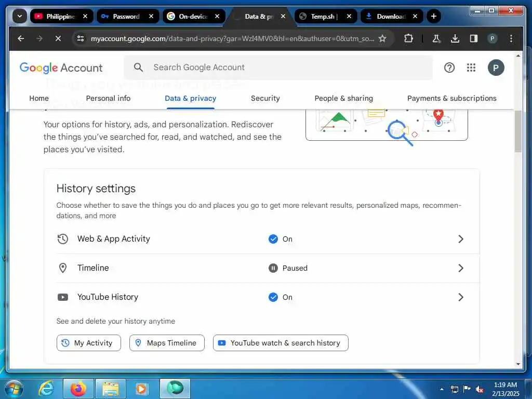Screen dimensions: 532x399
Task: Go to Payments & subscriptions section
Action: (451, 98)
